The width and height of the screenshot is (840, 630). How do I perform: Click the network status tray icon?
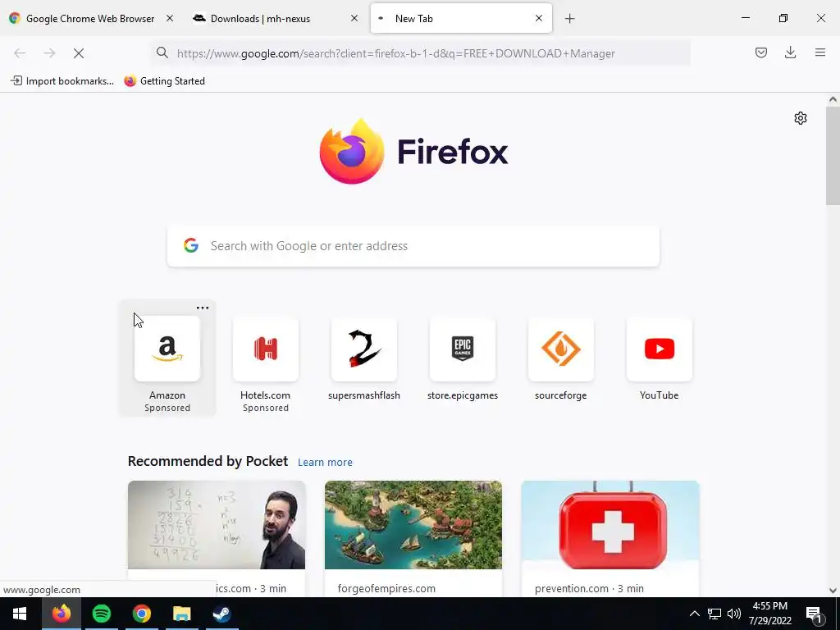tap(714, 614)
